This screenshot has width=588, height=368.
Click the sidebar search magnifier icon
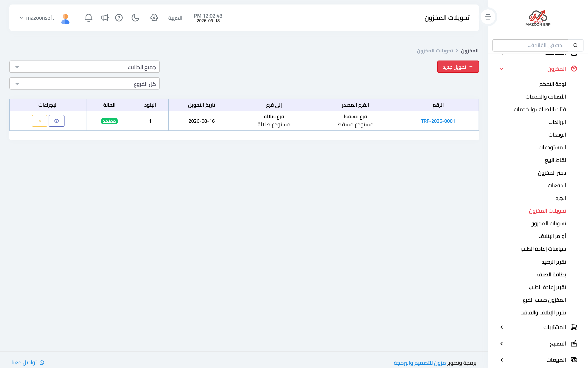click(575, 45)
